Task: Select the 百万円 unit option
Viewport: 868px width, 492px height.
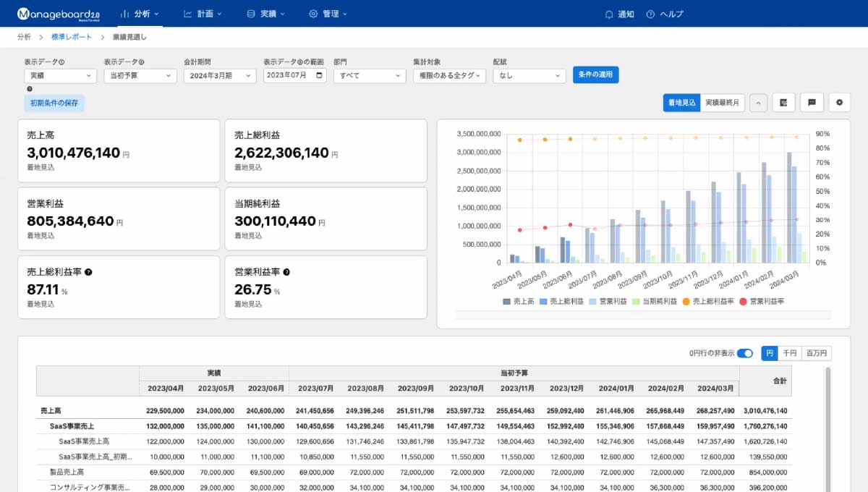Action: pos(816,353)
